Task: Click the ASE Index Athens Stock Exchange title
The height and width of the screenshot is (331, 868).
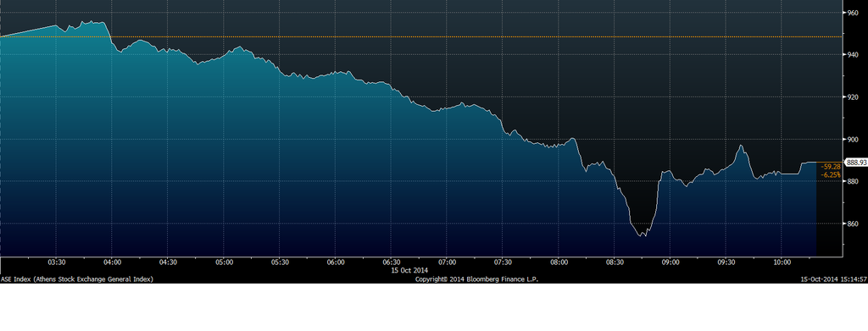Action: coord(77,279)
